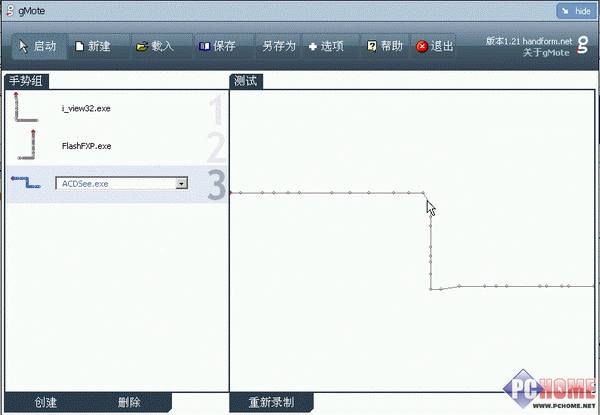Select the 测试 tab
600x415 pixels.
coord(246,81)
